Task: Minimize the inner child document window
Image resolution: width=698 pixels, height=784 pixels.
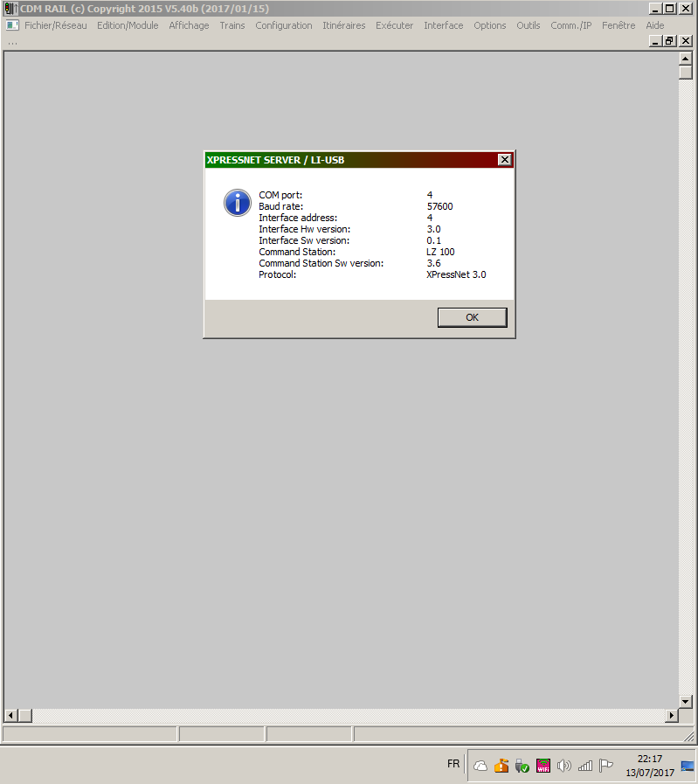Action: [655, 41]
